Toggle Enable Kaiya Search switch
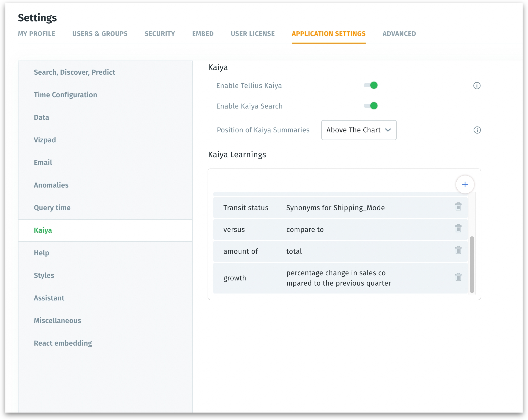This screenshot has width=528, height=420. click(371, 106)
